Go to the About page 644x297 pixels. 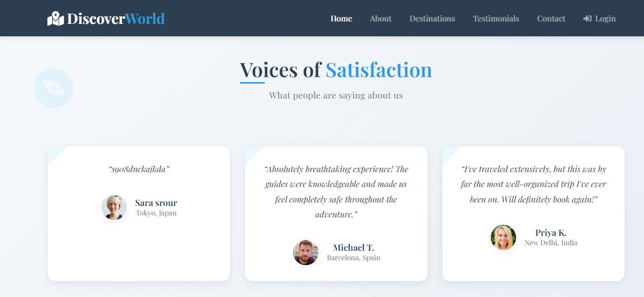click(381, 18)
